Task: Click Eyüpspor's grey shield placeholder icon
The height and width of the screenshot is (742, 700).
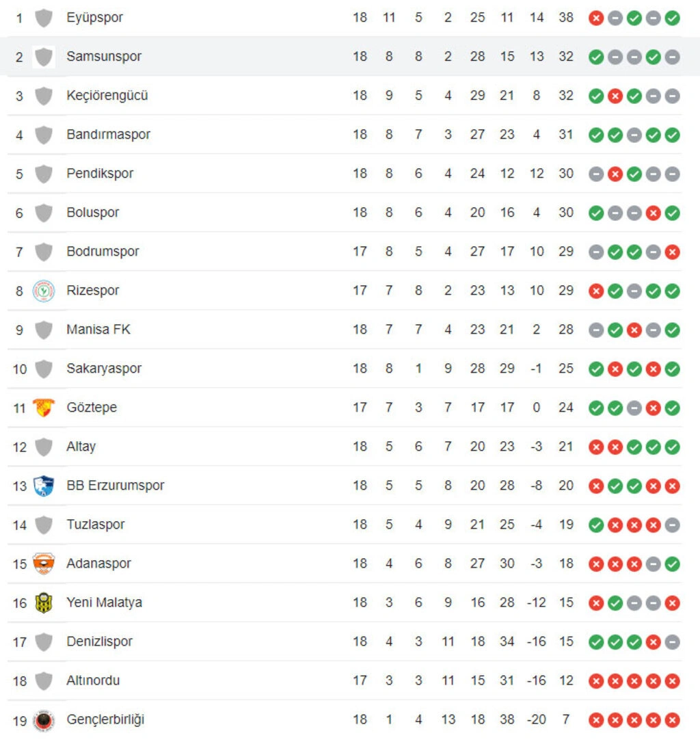Action: click(44, 18)
